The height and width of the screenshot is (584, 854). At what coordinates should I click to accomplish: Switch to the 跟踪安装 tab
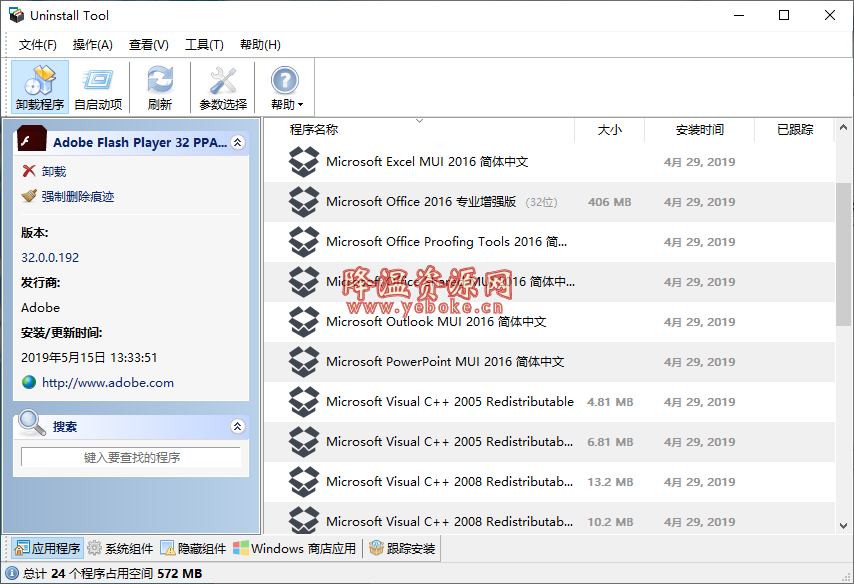(402, 548)
